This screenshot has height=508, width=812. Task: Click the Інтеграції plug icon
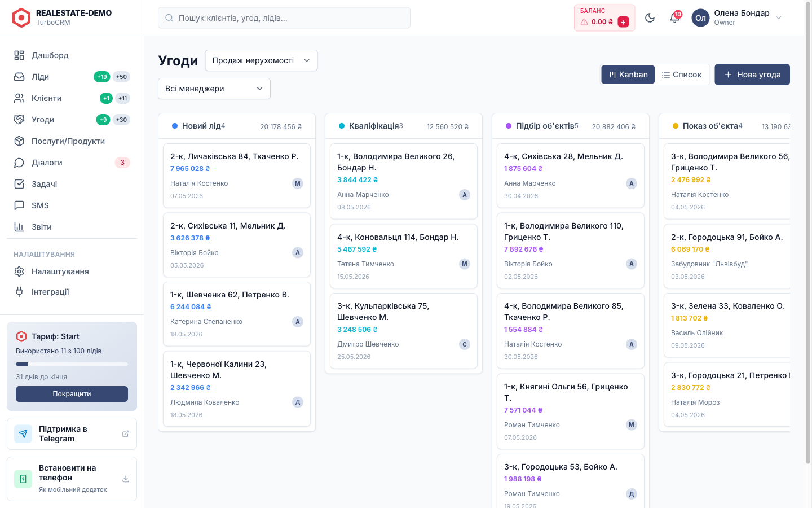[x=19, y=292]
